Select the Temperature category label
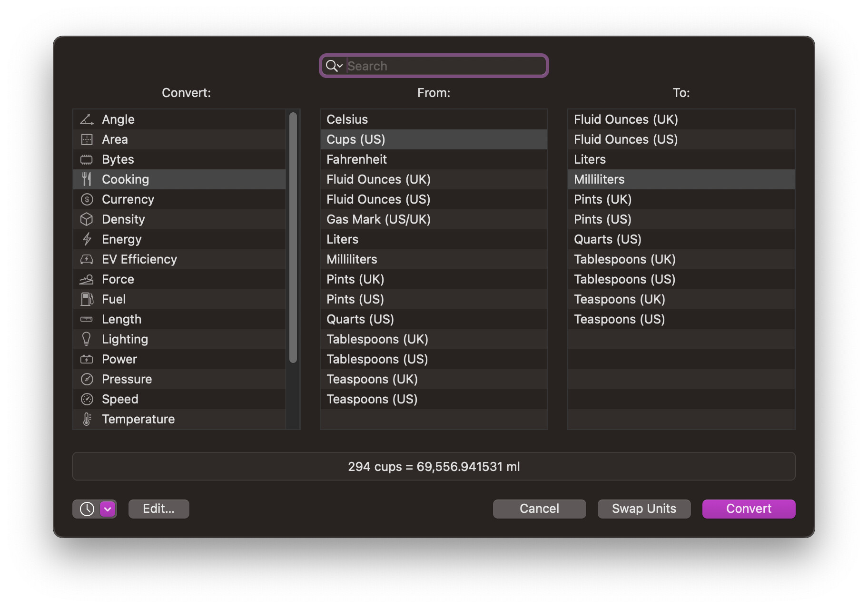Screen dimensions: 868x608 [138, 419]
